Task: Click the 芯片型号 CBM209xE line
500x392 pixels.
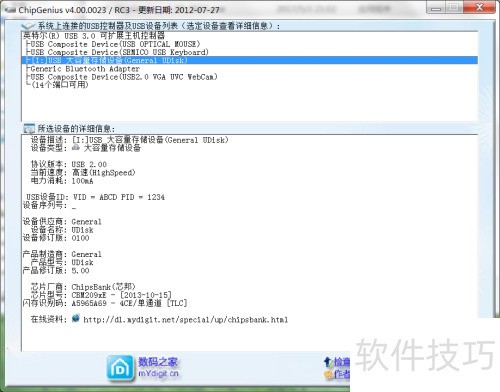Action: tap(101, 295)
